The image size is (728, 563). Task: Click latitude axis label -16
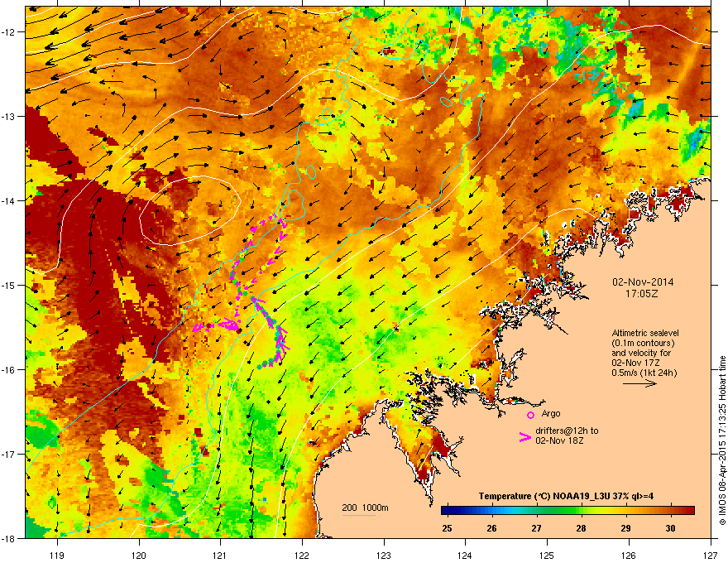pyautogui.click(x=8, y=370)
